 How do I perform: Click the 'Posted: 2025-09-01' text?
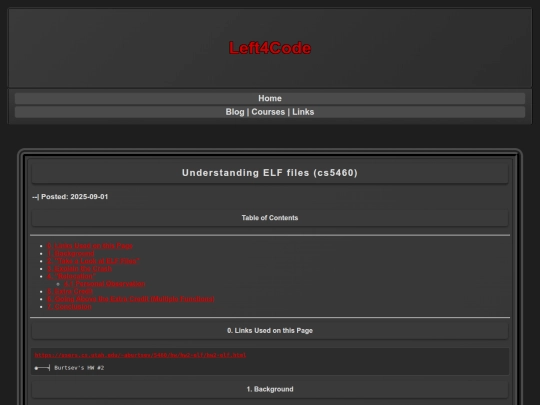pyautogui.click(x=74, y=197)
